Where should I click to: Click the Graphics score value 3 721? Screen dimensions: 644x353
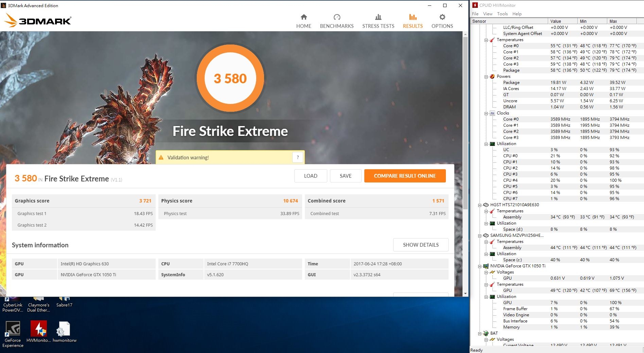(x=145, y=201)
